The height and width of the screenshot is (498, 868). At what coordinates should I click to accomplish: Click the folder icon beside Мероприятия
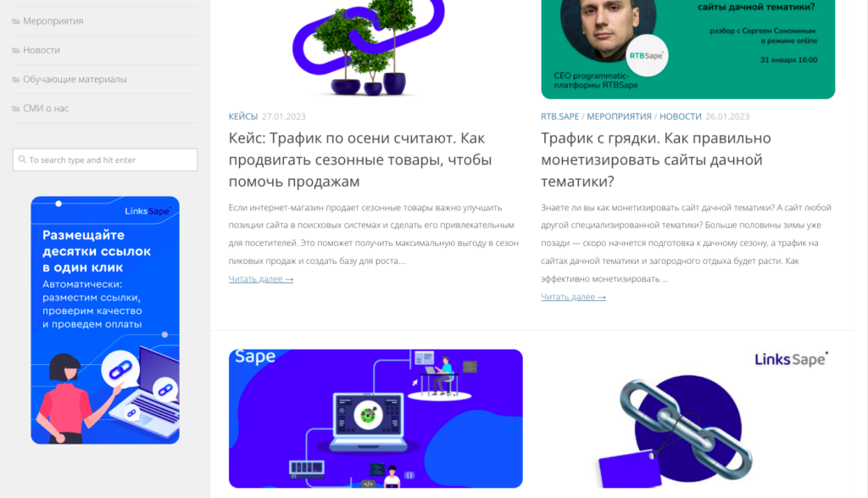[x=16, y=21]
